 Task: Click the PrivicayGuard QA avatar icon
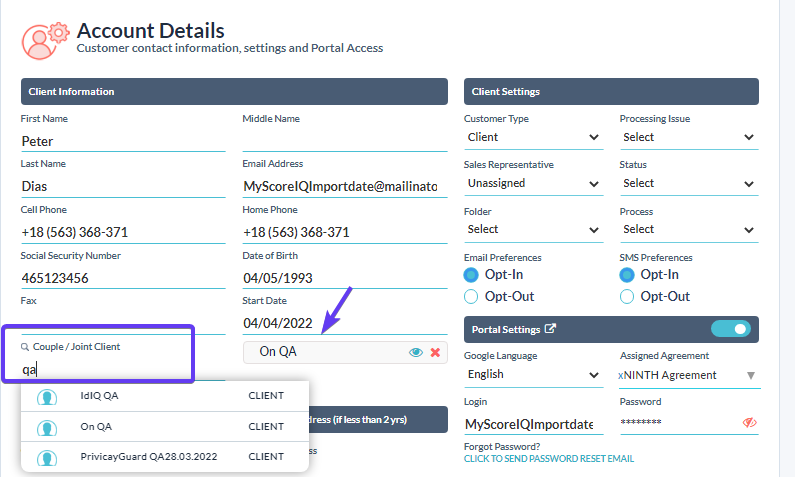[x=46, y=457]
